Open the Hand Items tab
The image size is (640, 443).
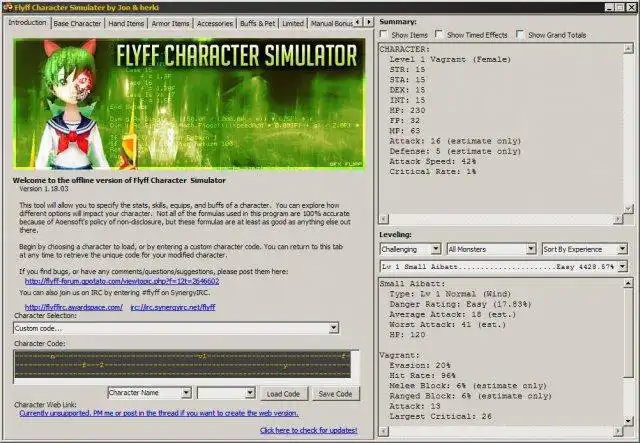coord(126,24)
